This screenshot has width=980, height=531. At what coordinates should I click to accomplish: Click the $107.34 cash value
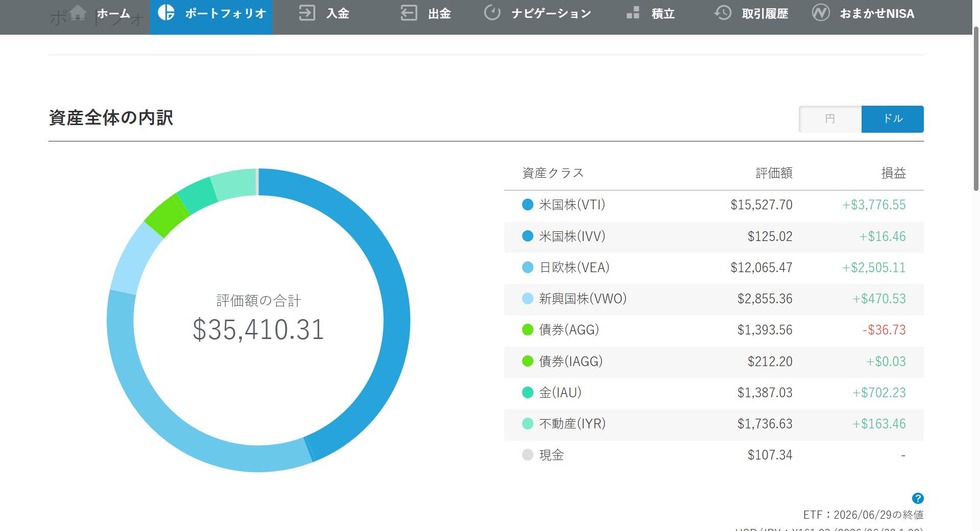tap(770, 455)
